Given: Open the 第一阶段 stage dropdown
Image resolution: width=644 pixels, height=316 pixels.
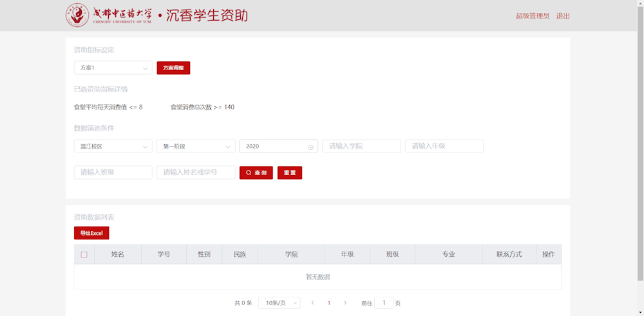Looking at the screenshot, I should pyautogui.click(x=195, y=146).
